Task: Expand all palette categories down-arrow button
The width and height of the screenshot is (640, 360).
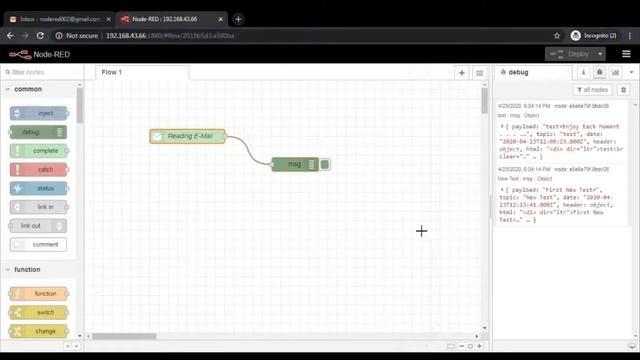Action: 76,346
